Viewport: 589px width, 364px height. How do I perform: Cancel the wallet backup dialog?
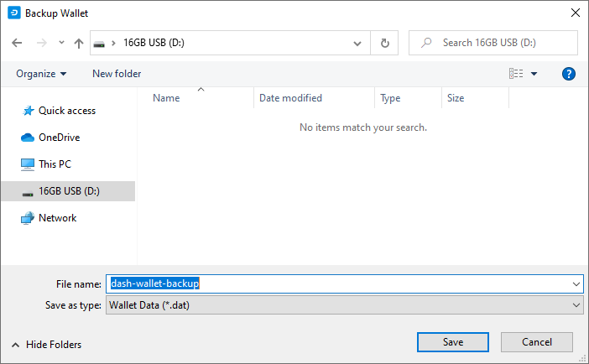(x=537, y=342)
